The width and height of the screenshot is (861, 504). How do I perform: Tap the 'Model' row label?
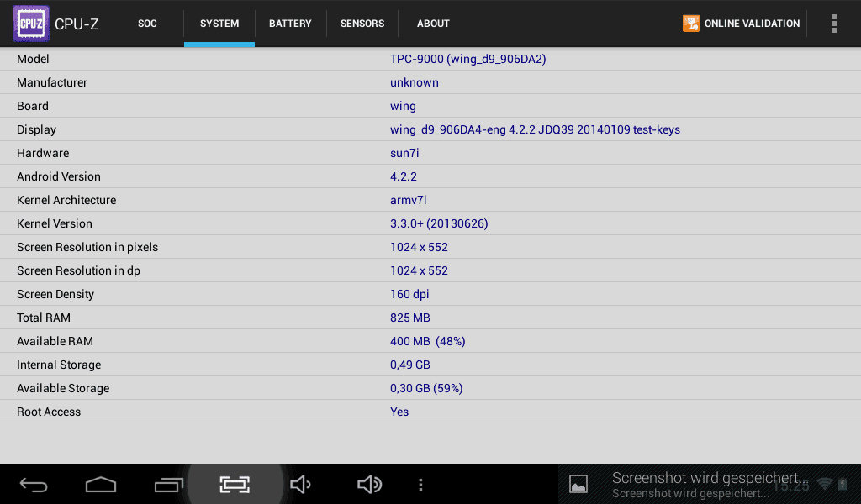click(33, 59)
